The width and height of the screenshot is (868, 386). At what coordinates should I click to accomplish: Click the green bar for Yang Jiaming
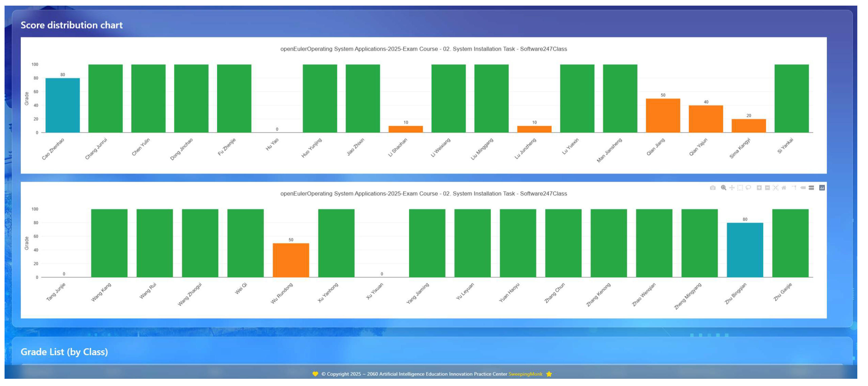[x=427, y=243]
